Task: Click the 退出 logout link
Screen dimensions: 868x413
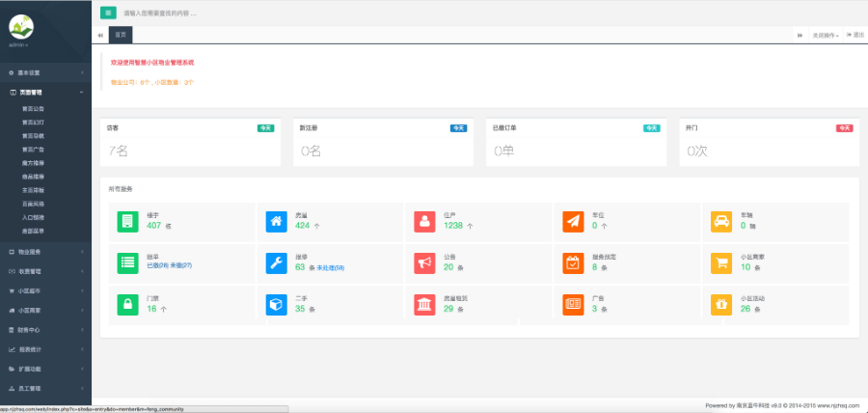Action: point(855,35)
